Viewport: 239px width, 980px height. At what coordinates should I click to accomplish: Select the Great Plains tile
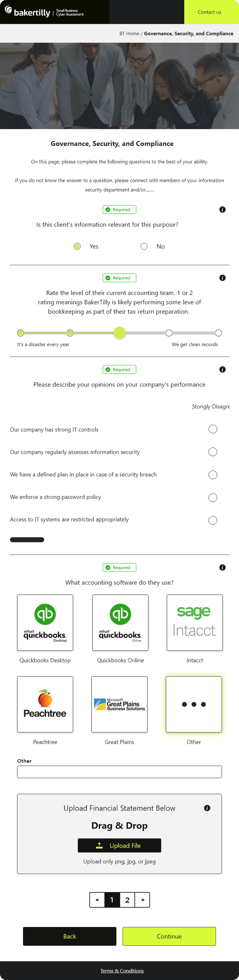tap(119, 704)
